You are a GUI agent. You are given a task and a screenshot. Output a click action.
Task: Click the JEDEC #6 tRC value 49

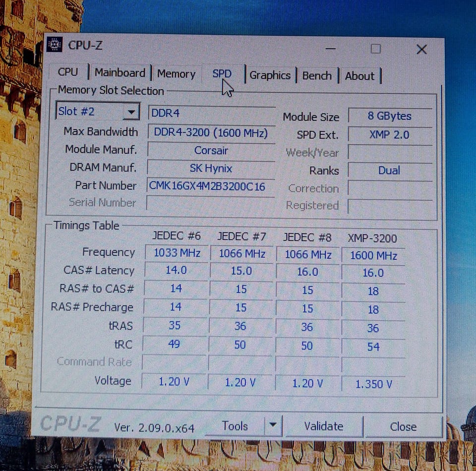[174, 344]
